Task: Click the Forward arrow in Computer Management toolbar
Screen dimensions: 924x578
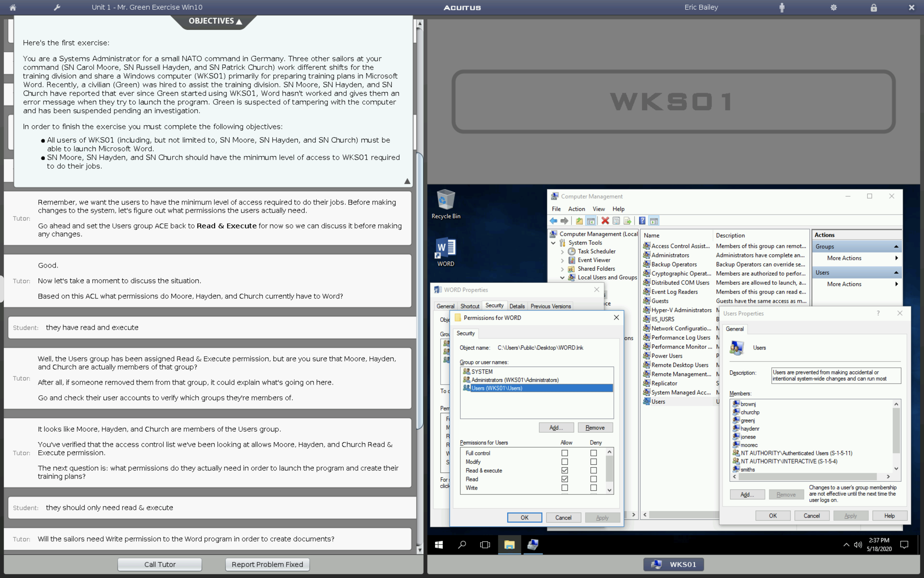Action: pyautogui.click(x=564, y=221)
